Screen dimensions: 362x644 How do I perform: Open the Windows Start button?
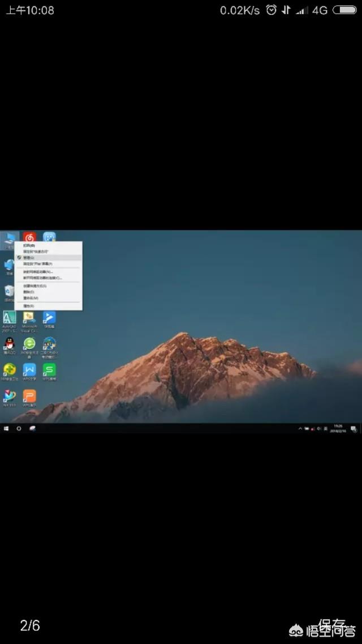tap(6, 428)
